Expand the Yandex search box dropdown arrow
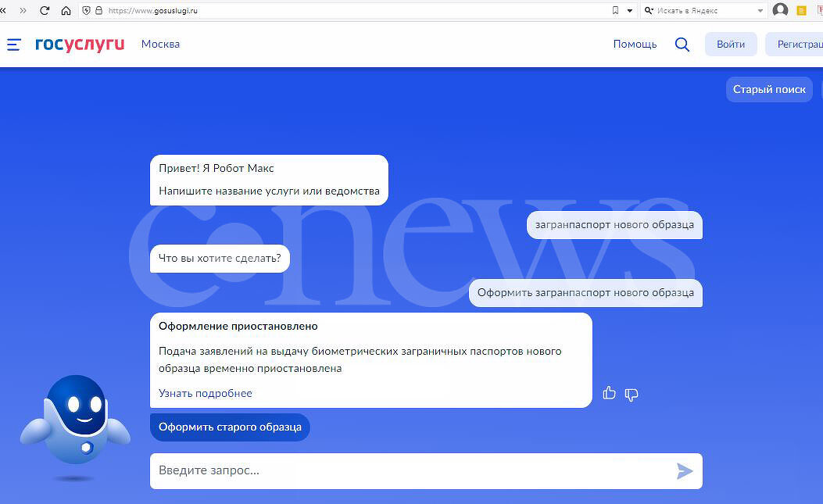The height and width of the screenshot is (504, 823). pos(760,10)
